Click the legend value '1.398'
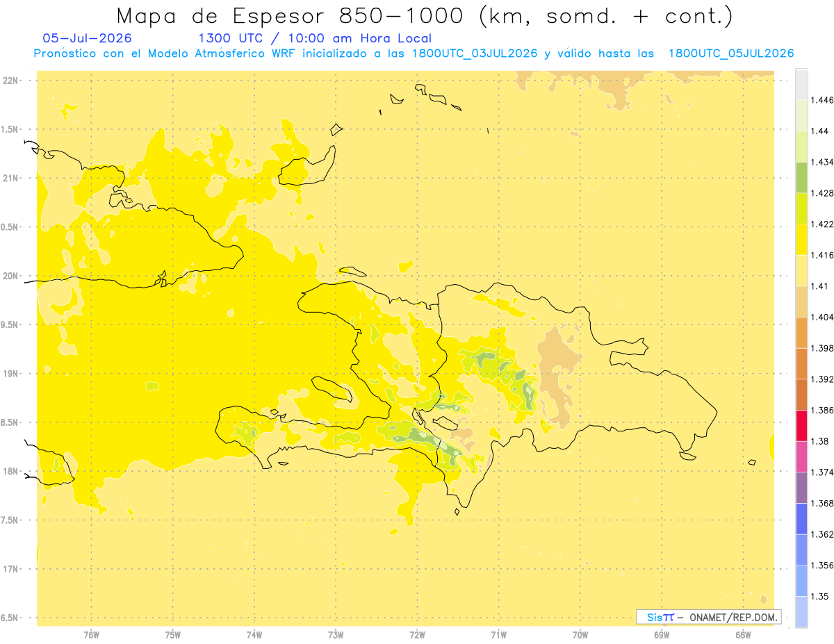 (823, 348)
